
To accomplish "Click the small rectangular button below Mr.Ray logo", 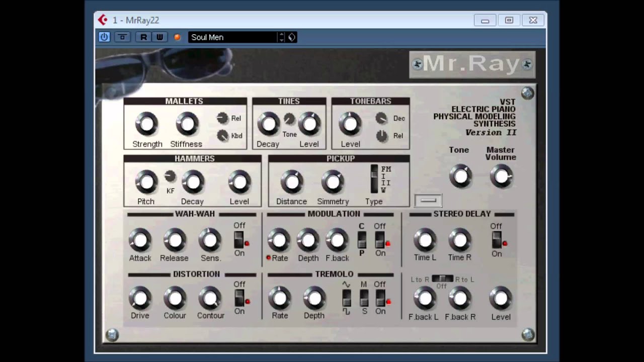I will point(429,201).
